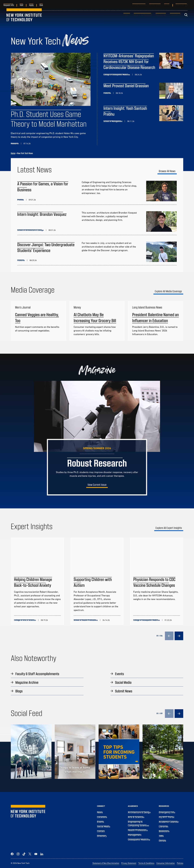Click Directory in footer Connect column
This screenshot has width=194, height=868.
pos(102,836)
